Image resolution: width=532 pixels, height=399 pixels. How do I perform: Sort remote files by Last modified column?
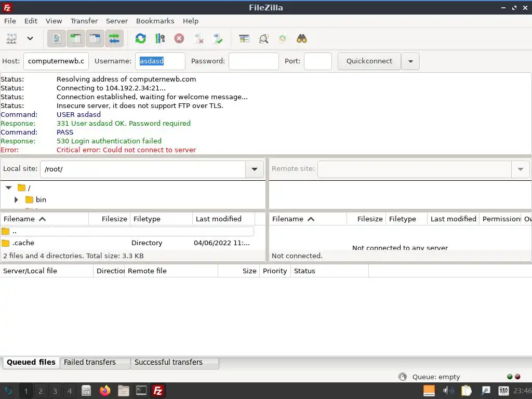point(453,219)
